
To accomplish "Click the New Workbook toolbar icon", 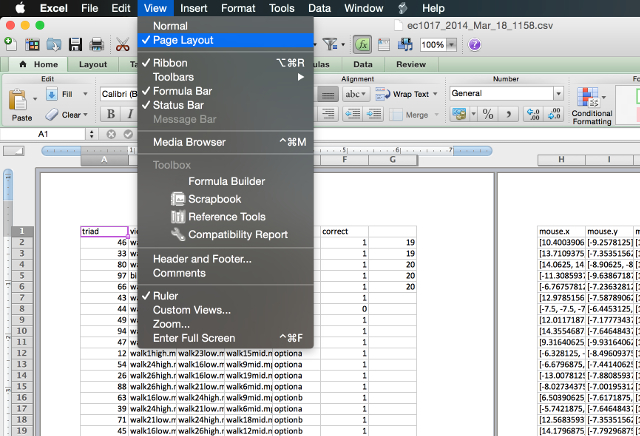I will tap(10, 44).
